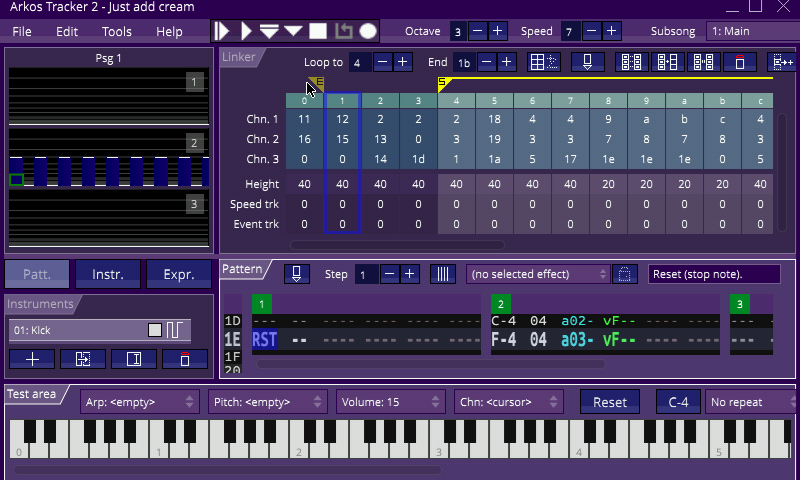This screenshot has width=800, height=480.
Task: Open the Subsong dropdown showing 1: Main
Action: click(752, 31)
